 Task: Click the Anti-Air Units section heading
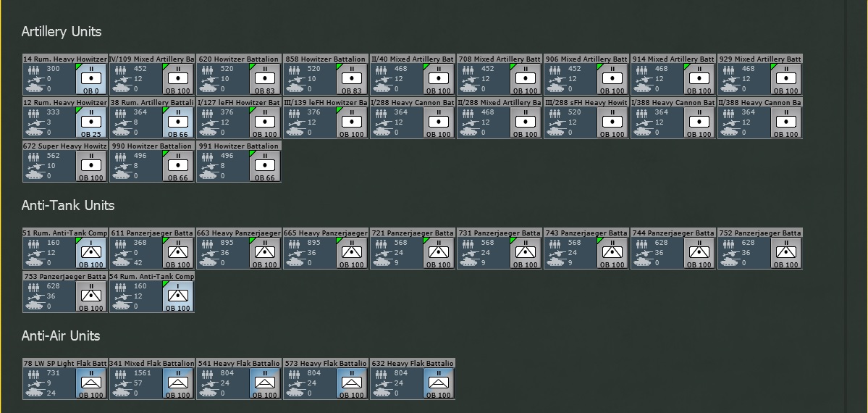61,335
